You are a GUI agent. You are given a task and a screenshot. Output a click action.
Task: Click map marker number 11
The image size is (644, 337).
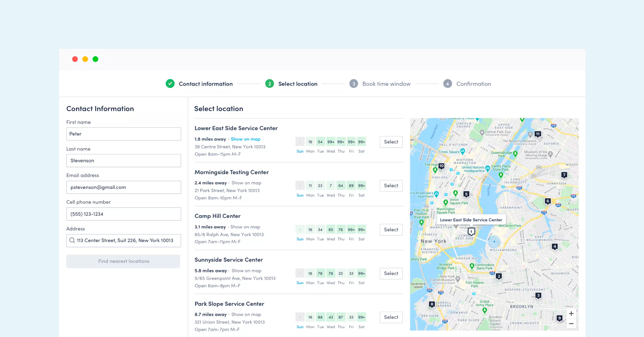click(538, 134)
